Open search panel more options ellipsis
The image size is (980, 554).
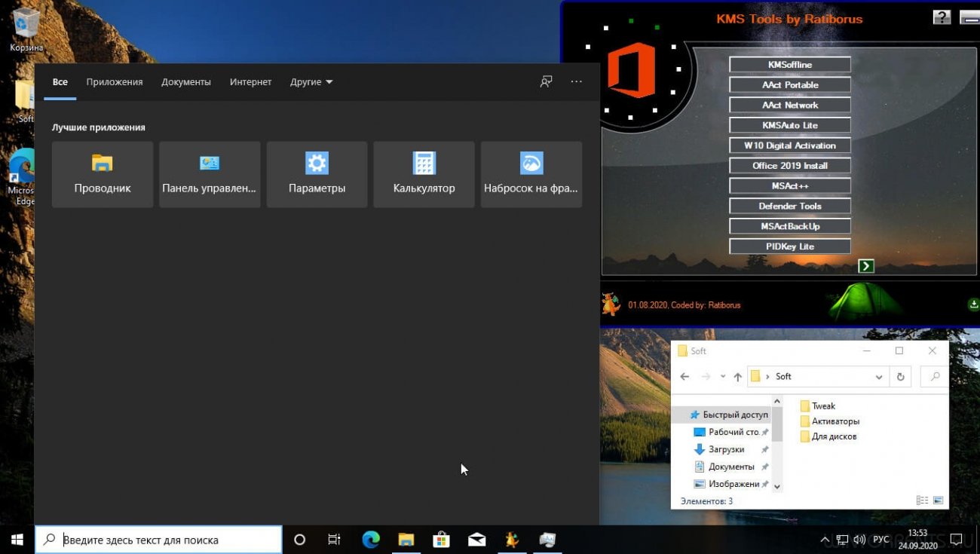[x=577, y=81]
